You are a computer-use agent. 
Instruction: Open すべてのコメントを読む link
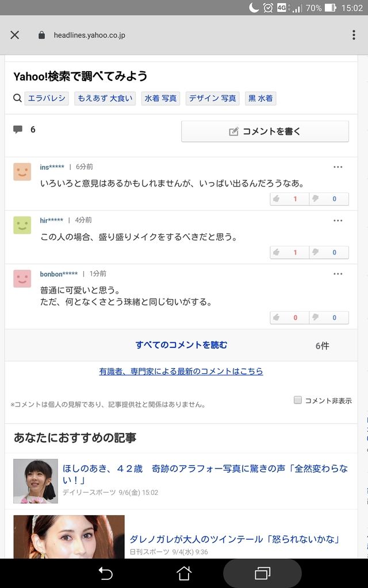point(181,345)
